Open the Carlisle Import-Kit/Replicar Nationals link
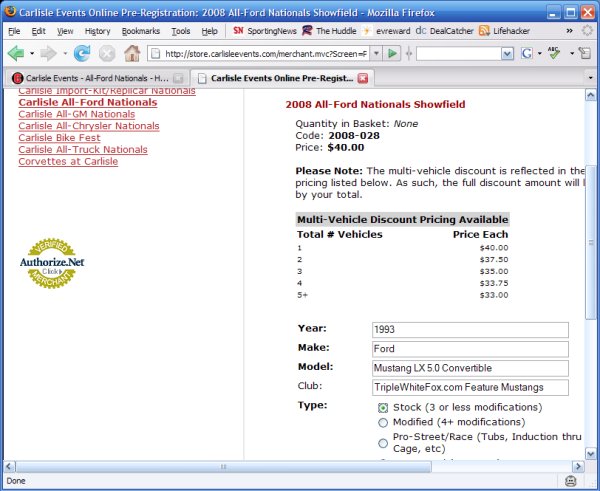This screenshot has width=600, height=491. 107,91
